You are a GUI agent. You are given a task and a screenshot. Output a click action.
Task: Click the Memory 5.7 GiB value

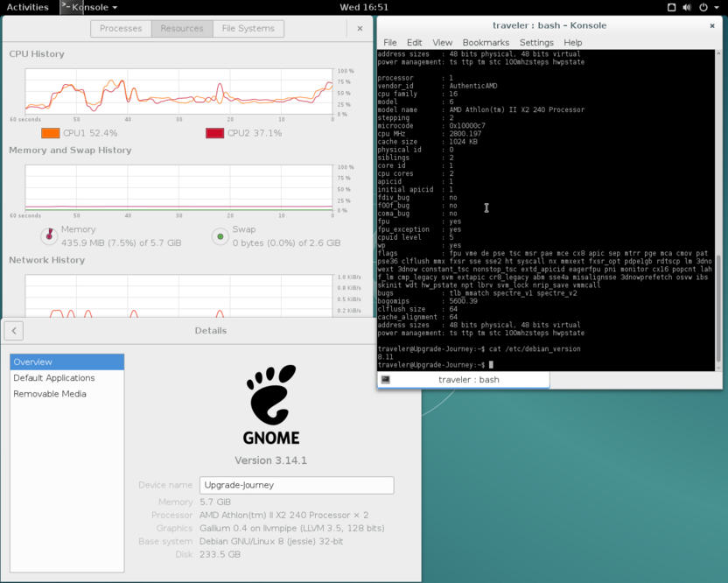point(215,502)
